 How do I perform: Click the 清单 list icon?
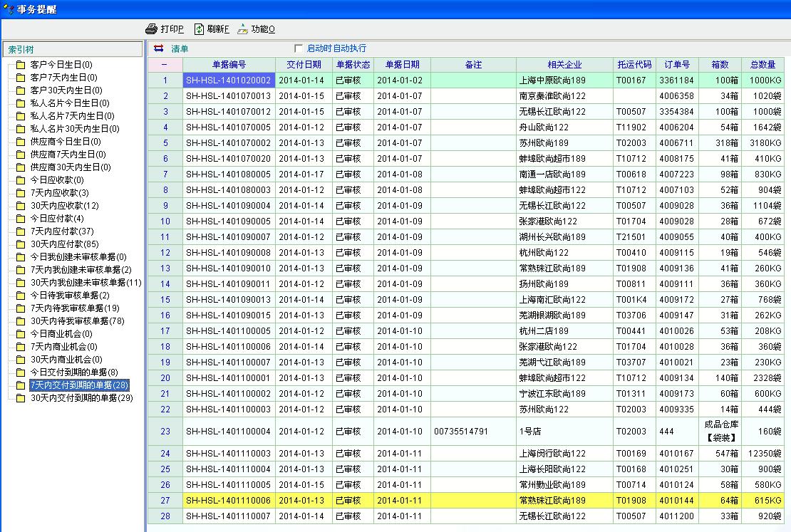tap(158, 48)
